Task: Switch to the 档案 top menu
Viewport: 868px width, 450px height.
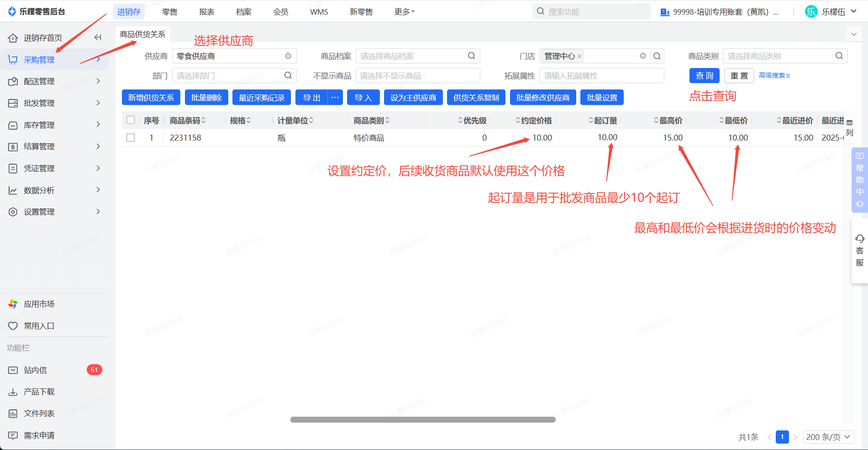Action: point(244,12)
